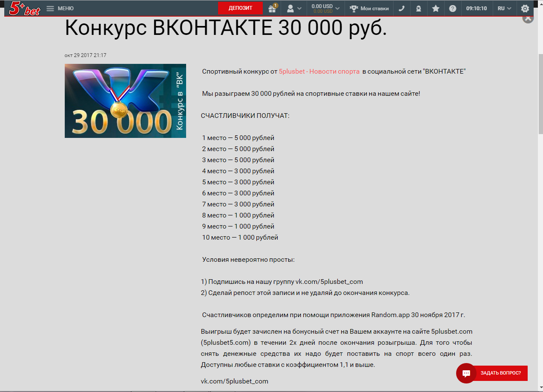Close the contest article with X

coord(528,18)
